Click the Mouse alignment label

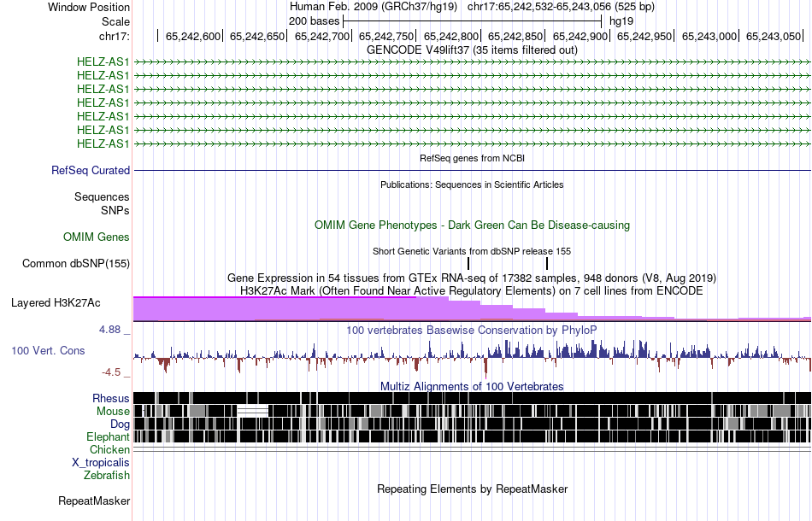pyautogui.click(x=113, y=412)
